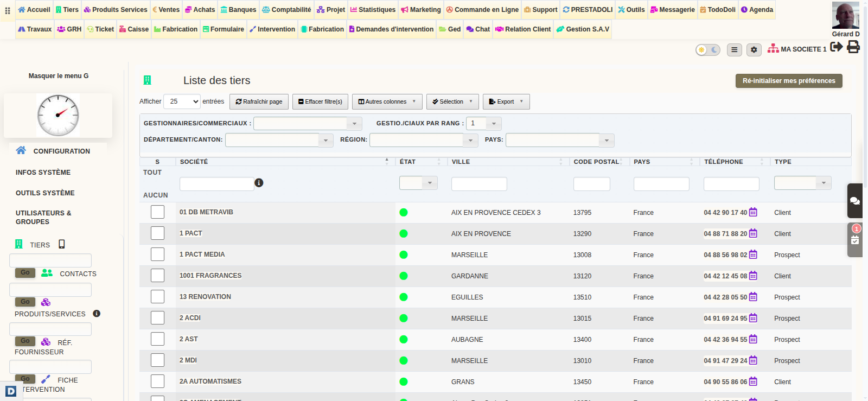Viewport: 868px width, 401px height.
Task: Open the INFOS SYSTÈME sidebar link
Action: coord(43,173)
